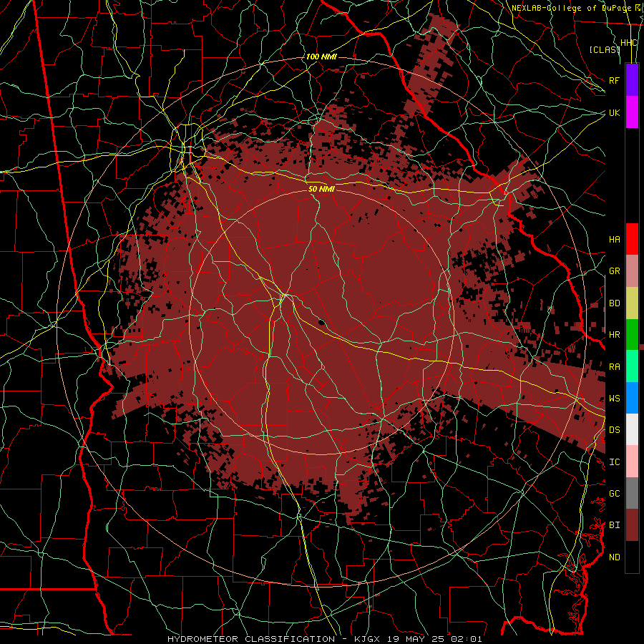Viewport: 644px width, 644px height.
Task: Click the "RA" legend label
Action: pos(614,367)
